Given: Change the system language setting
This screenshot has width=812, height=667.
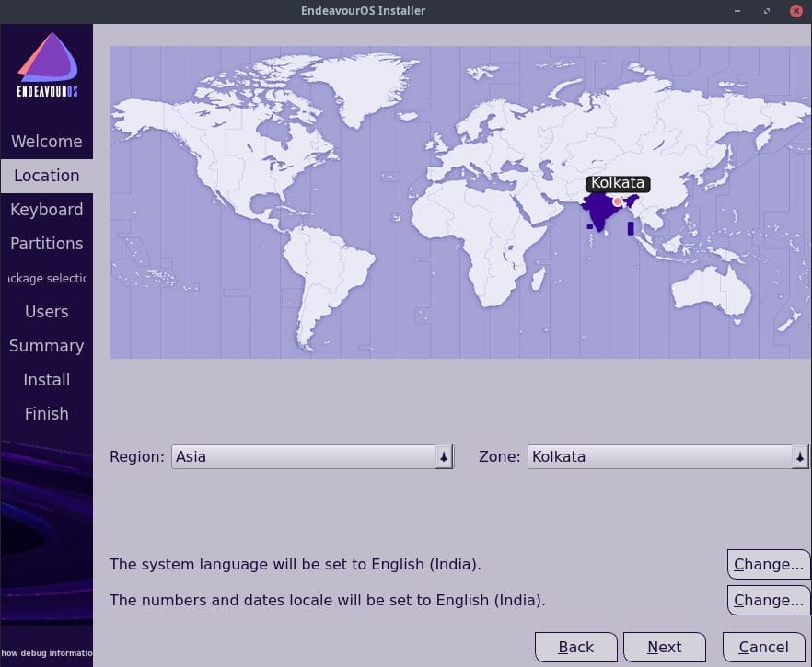Looking at the screenshot, I should click(769, 565).
